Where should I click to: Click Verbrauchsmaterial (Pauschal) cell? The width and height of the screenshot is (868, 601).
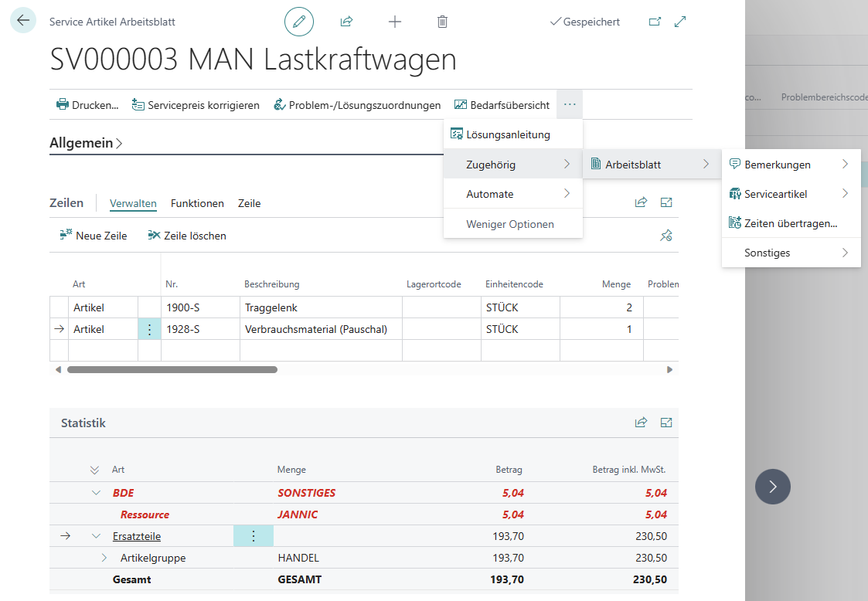point(321,329)
